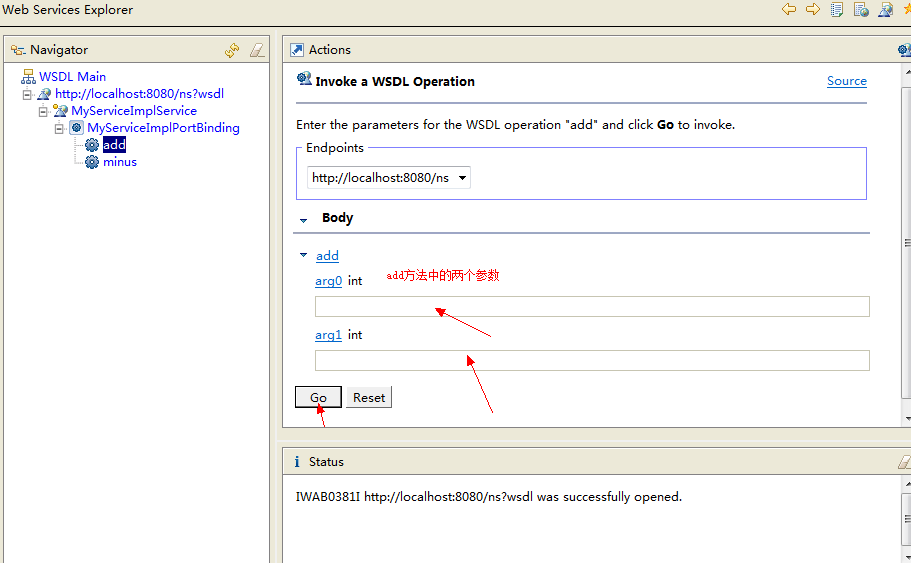This screenshot has width=911, height=563.
Task: Collapse the Body section triangle
Action: (x=303, y=220)
